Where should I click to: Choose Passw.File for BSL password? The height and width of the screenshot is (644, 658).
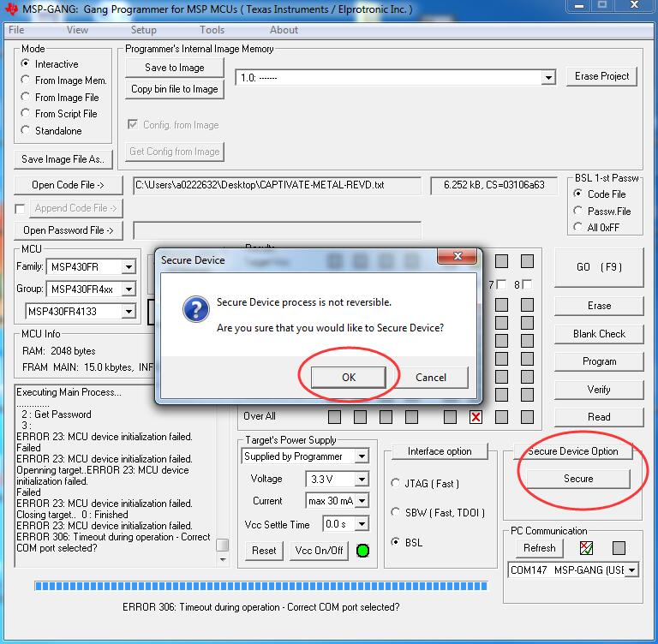pyautogui.click(x=577, y=211)
